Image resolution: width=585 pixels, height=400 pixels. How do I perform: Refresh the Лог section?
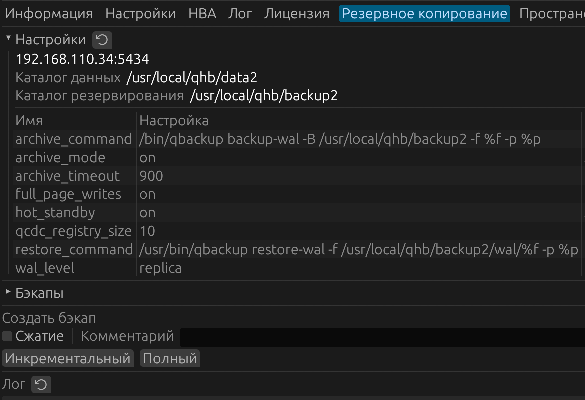click(41, 385)
